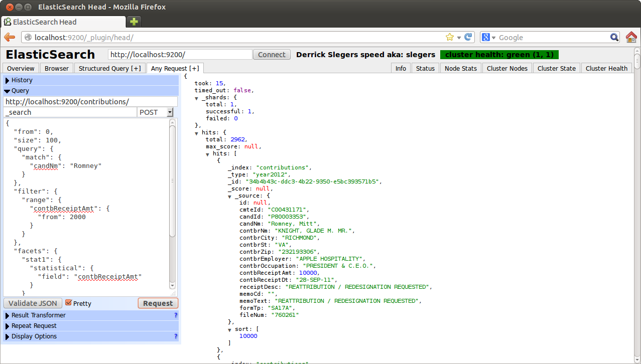
Task: Click the page reload icon
Action: pyautogui.click(x=468, y=37)
